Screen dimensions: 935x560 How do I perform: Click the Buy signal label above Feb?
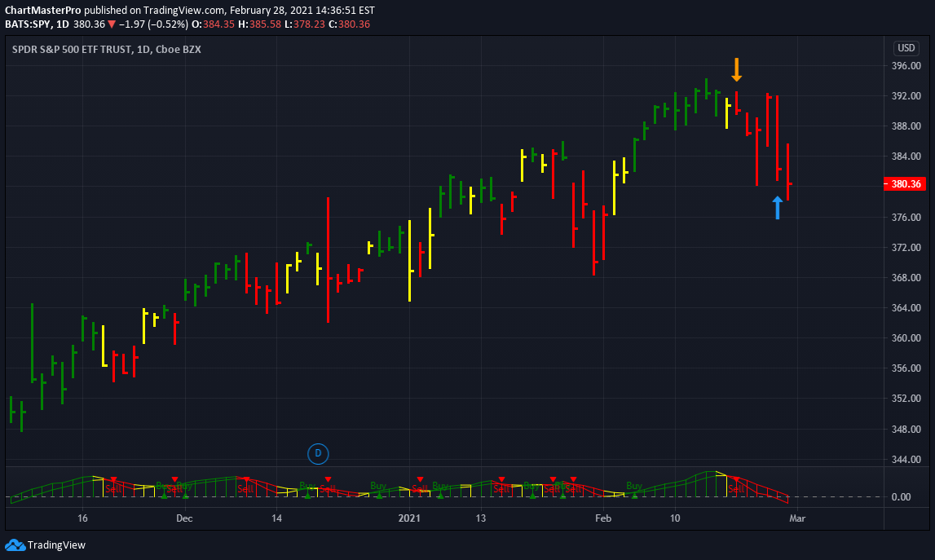click(x=634, y=486)
